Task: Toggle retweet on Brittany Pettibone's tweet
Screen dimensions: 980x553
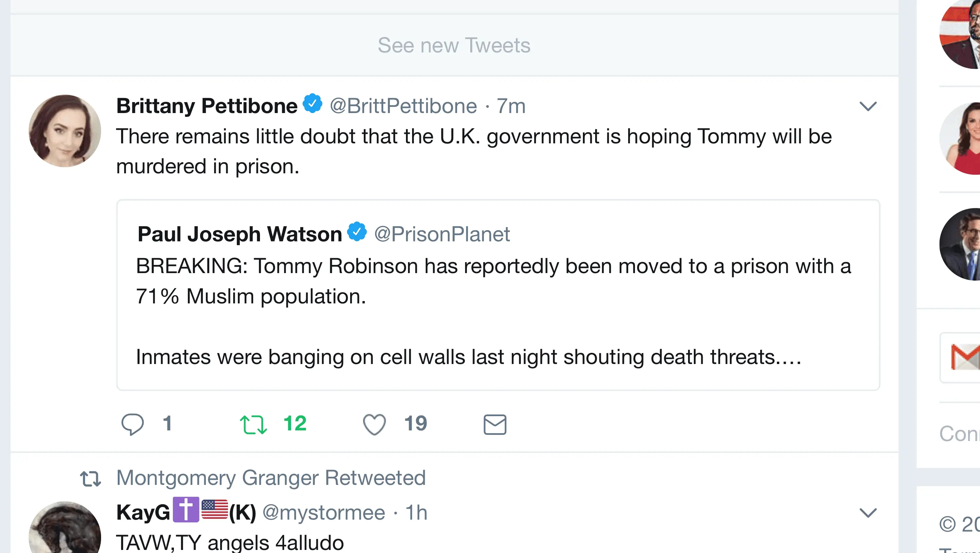Action: [254, 424]
